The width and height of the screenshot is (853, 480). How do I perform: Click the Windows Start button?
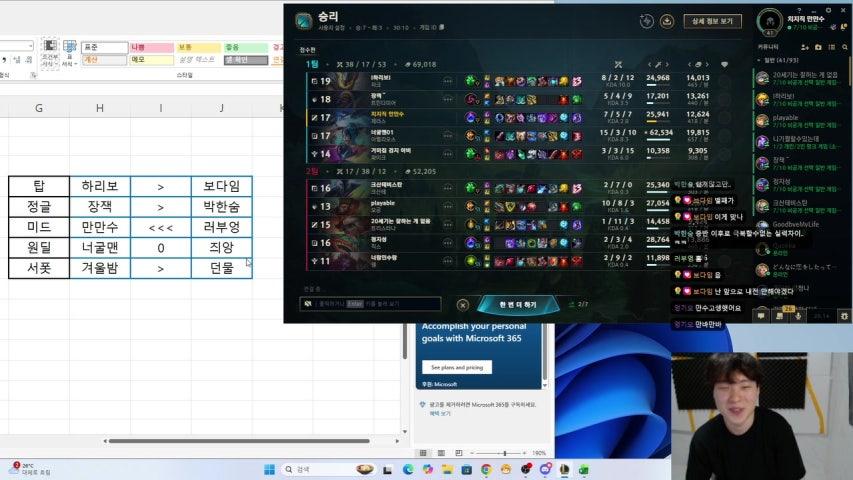(x=269, y=469)
